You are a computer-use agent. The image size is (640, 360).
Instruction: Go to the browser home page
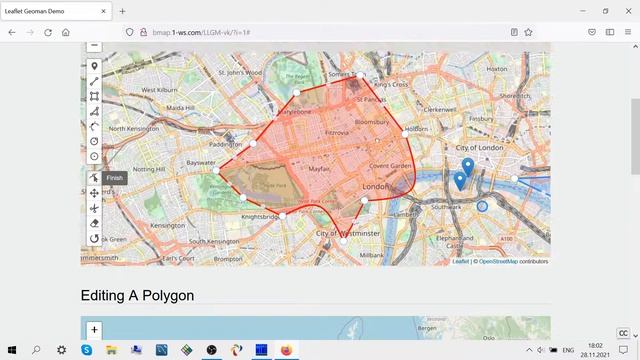66,32
